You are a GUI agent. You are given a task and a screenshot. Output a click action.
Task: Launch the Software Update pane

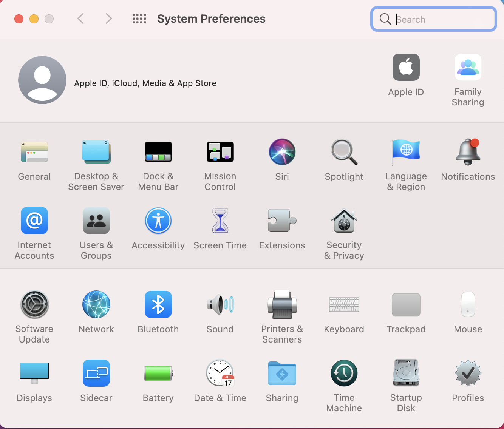[34, 304]
